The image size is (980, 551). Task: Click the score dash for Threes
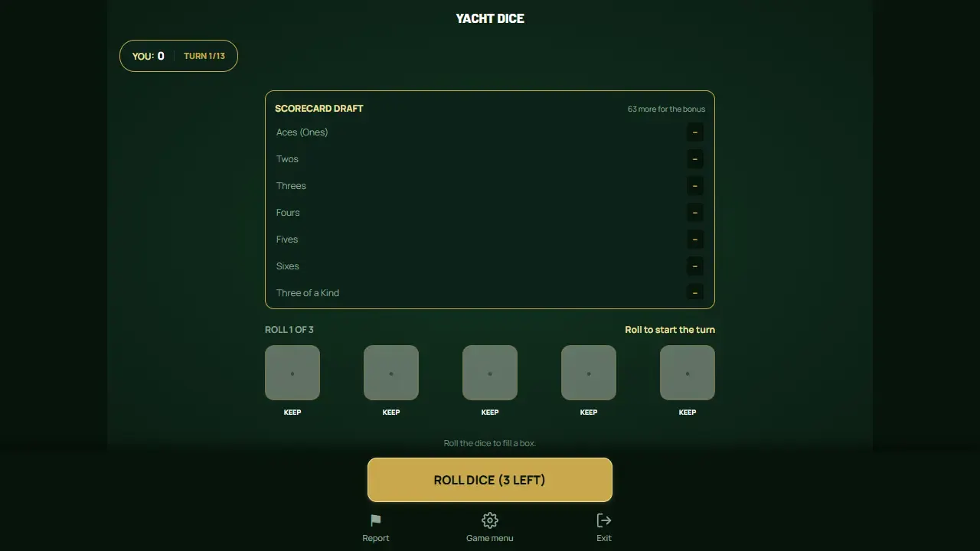[x=694, y=186]
